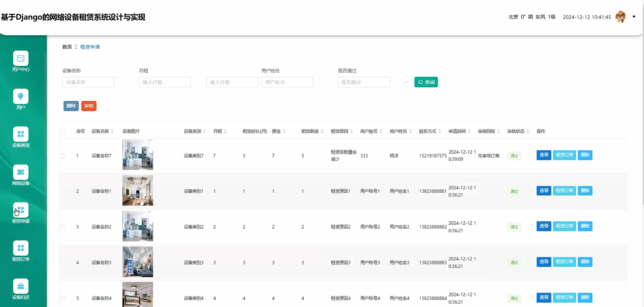Delete the 设备名称1 row
This screenshot has width=644, height=307.
point(585,191)
